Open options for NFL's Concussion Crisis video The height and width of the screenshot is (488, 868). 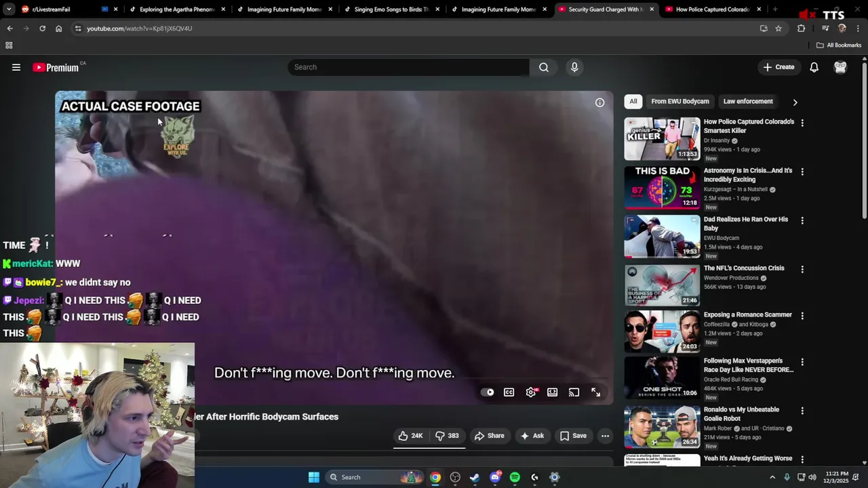point(802,270)
